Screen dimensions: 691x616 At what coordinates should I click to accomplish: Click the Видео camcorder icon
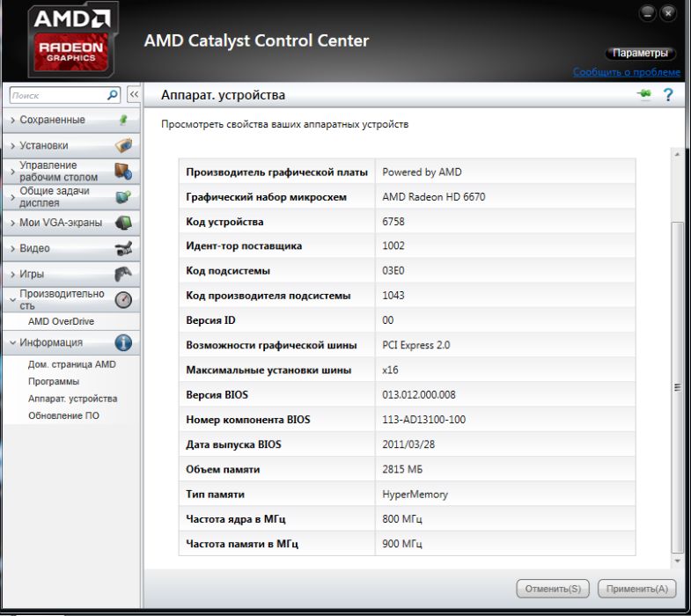[x=123, y=248]
